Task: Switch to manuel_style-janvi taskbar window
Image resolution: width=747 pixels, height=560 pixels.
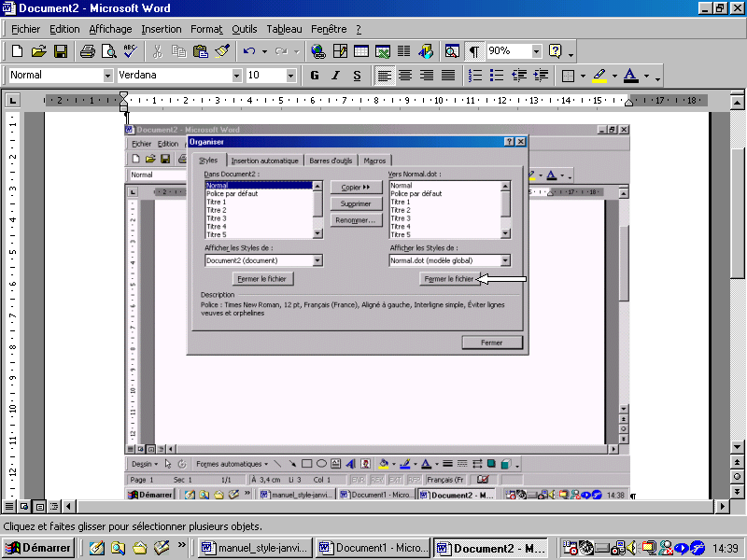Action: 256,548
